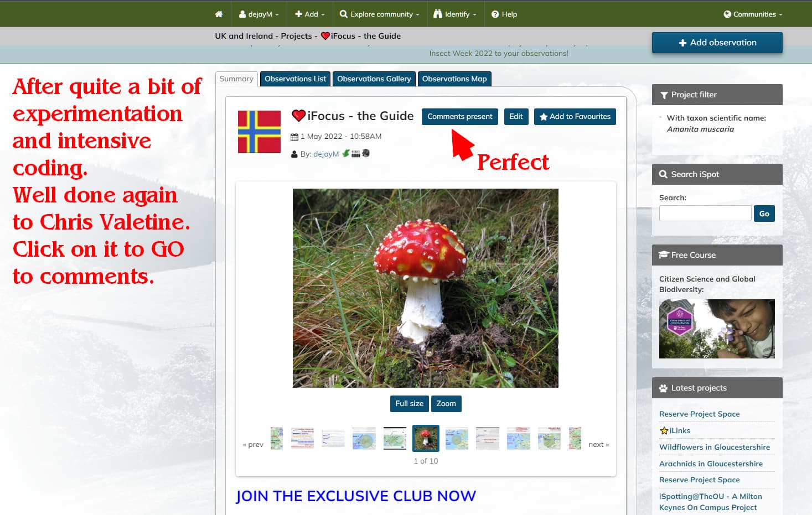Open the Explore community dropdown
This screenshot has width=812, height=515.
click(x=380, y=14)
